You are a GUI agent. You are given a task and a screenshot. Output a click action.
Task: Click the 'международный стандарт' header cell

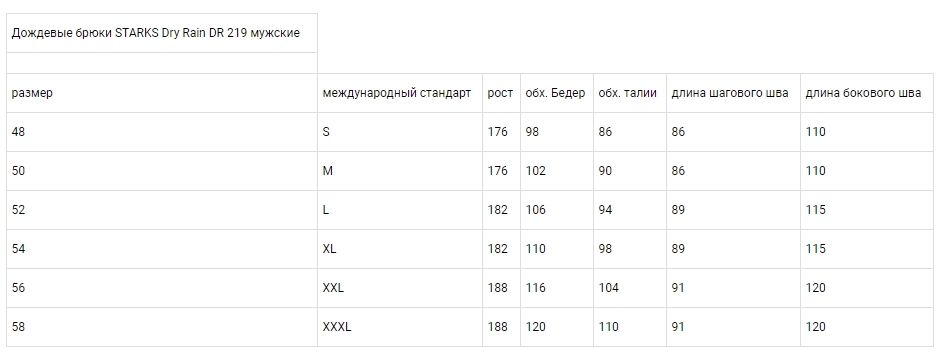click(400, 93)
